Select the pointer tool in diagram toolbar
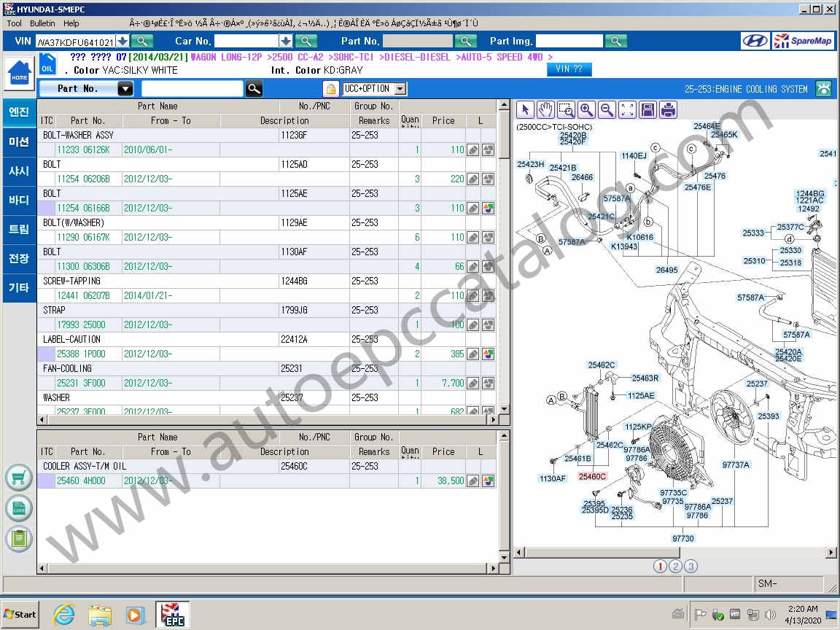The width and height of the screenshot is (840, 630). pyautogui.click(x=524, y=110)
